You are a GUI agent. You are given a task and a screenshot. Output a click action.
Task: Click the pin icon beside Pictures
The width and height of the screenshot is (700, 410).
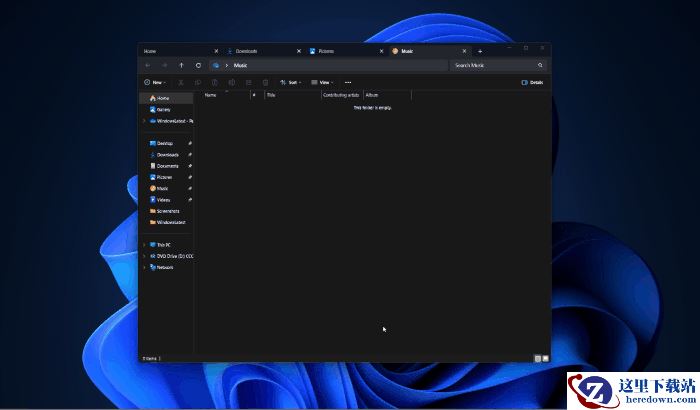[x=190, y=177]
